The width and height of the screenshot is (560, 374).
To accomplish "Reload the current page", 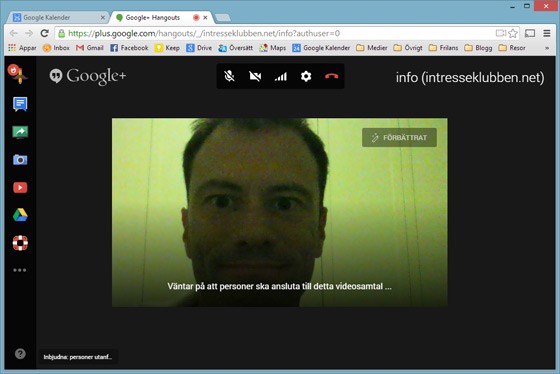I will pos(44,33).
